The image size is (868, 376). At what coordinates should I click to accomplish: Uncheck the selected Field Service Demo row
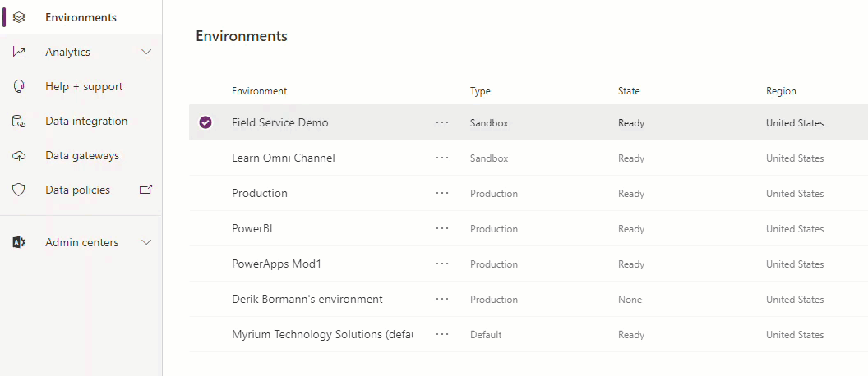(x=205, y=122)
